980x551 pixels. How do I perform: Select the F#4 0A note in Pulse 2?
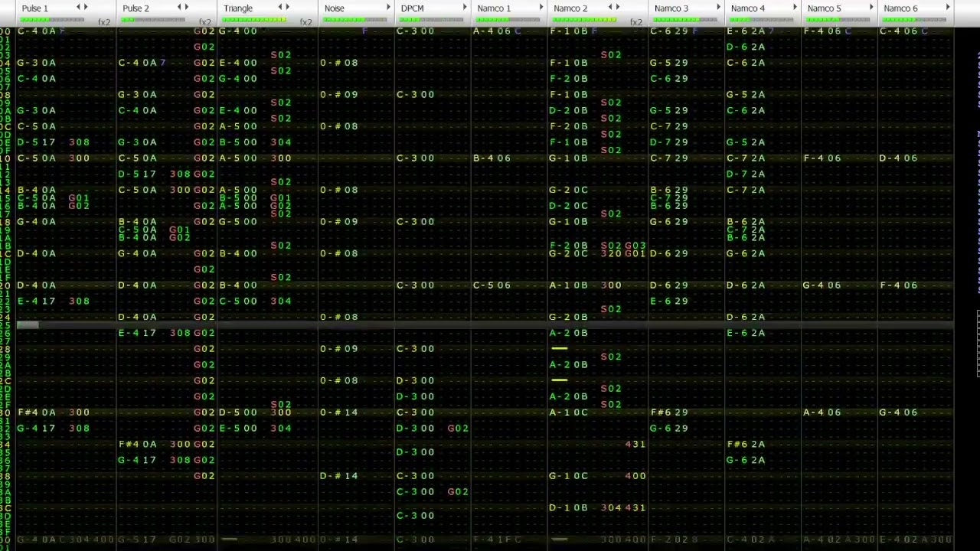pyautogui.click(x=138, y=444)
